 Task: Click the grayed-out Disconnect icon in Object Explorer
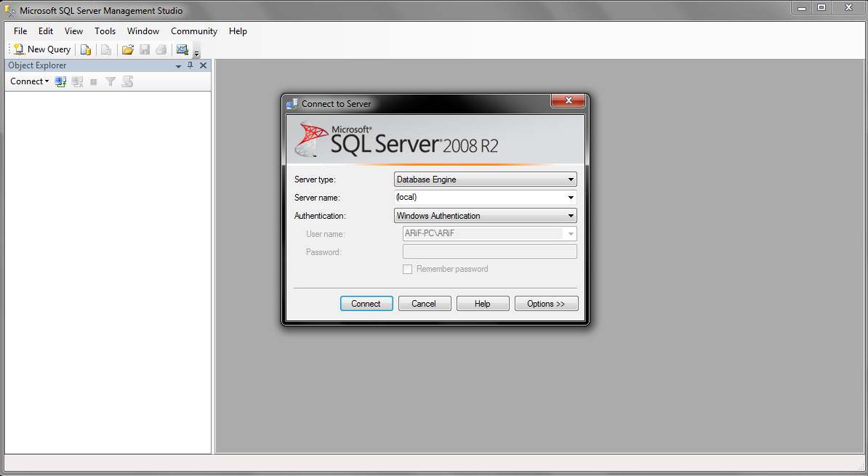pos(78,82)
